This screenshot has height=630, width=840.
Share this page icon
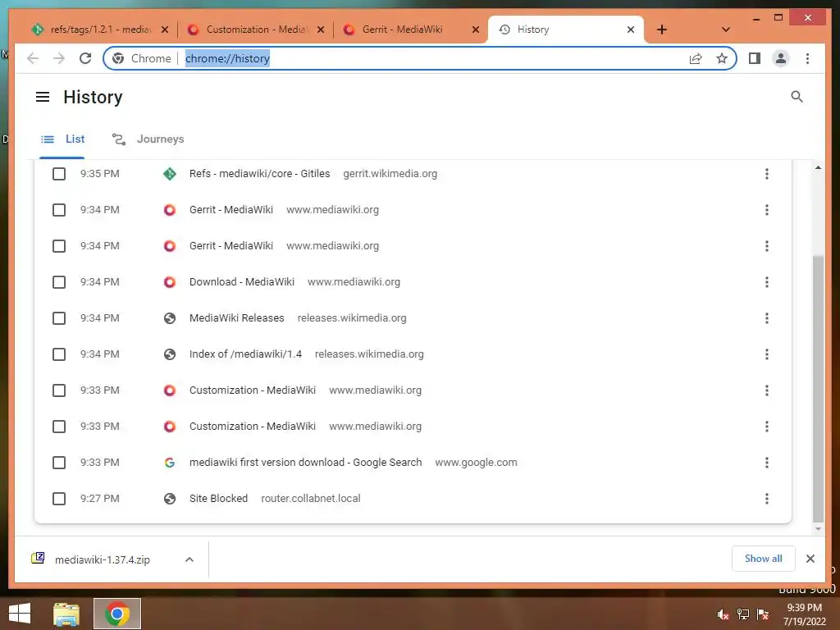[x=696, y=58]
